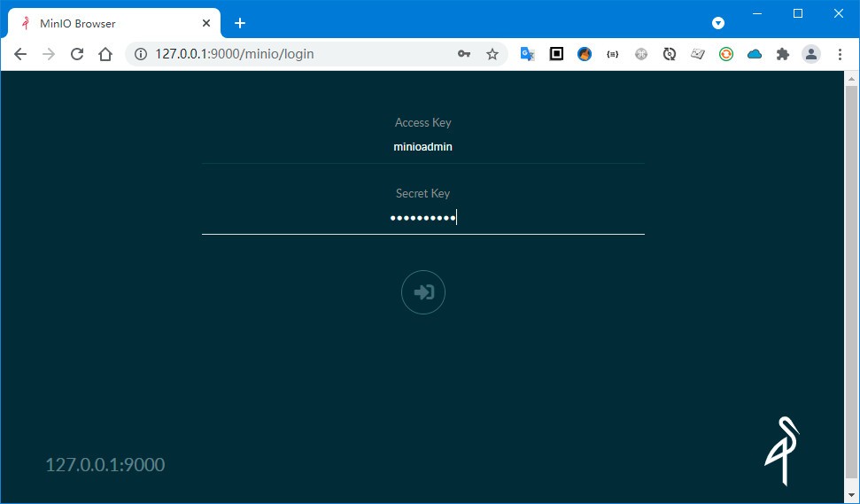
Task: Open the Chrome profile avatar
Action: coord(810,54)
